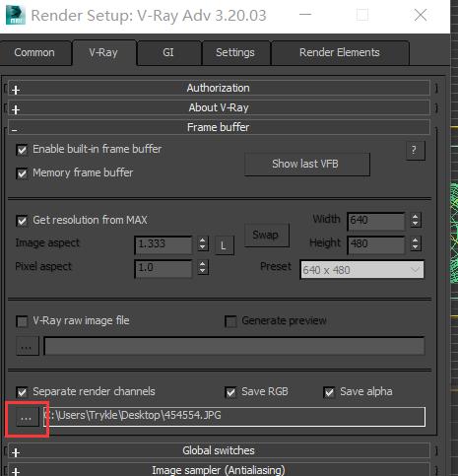Switch to the Settings tab
Screen dimensions: 458x476
[235, 52]
